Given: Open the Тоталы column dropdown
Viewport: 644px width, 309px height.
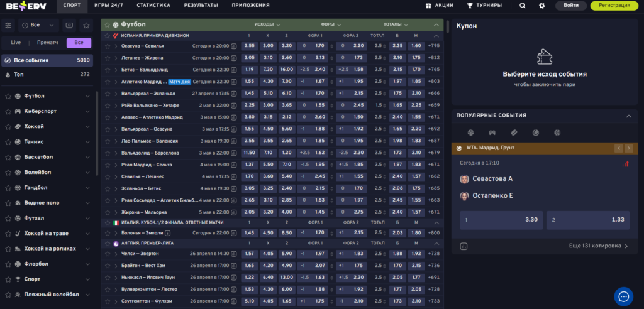Looking at the screenshot, I should 396,24.
